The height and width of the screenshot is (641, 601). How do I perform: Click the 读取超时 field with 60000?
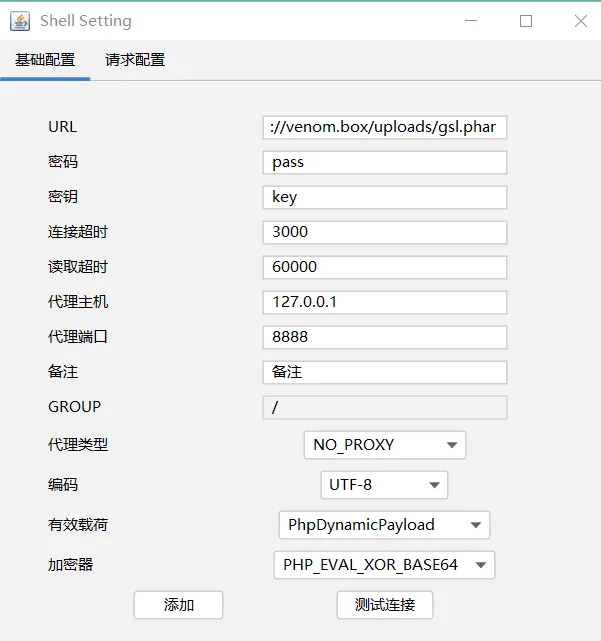385,267
